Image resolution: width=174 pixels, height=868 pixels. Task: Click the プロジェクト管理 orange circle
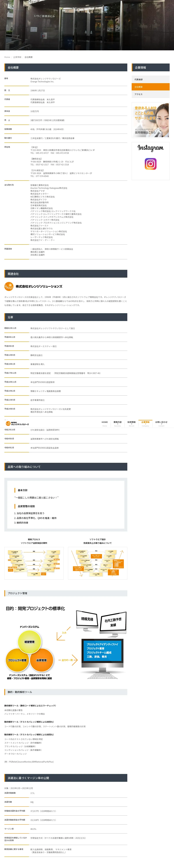pos(17,660)
